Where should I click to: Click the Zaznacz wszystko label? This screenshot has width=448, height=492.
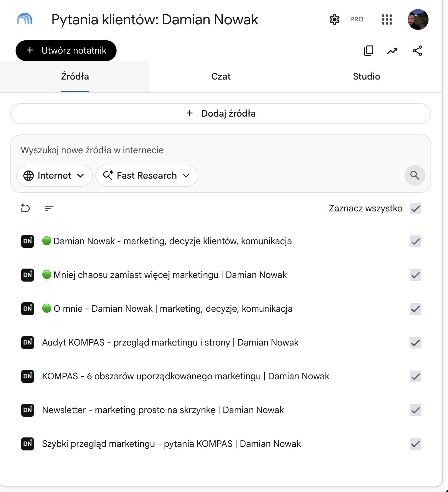(366, 208)
